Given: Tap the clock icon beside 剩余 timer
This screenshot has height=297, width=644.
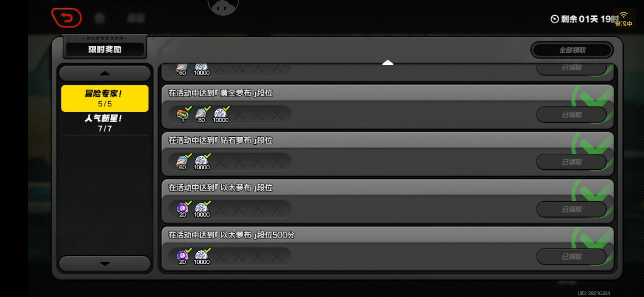Looking at the screenshot, I should 555,19.
